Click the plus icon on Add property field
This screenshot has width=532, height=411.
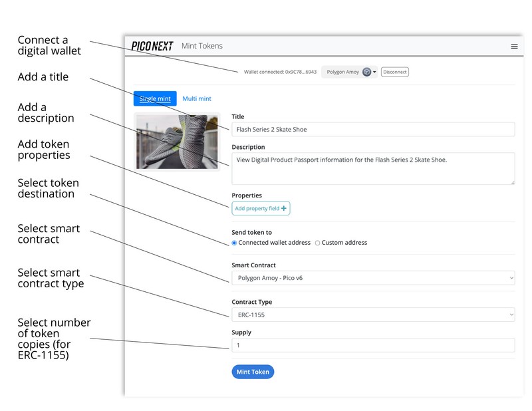click(x=284, y=209)
